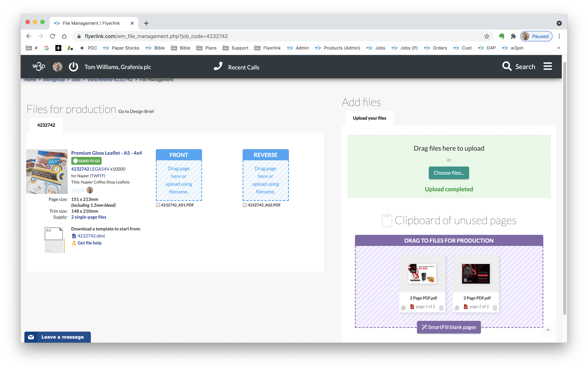Download the 4232742.idml template link
Viewport: 588px width, 370px height.
91,236
